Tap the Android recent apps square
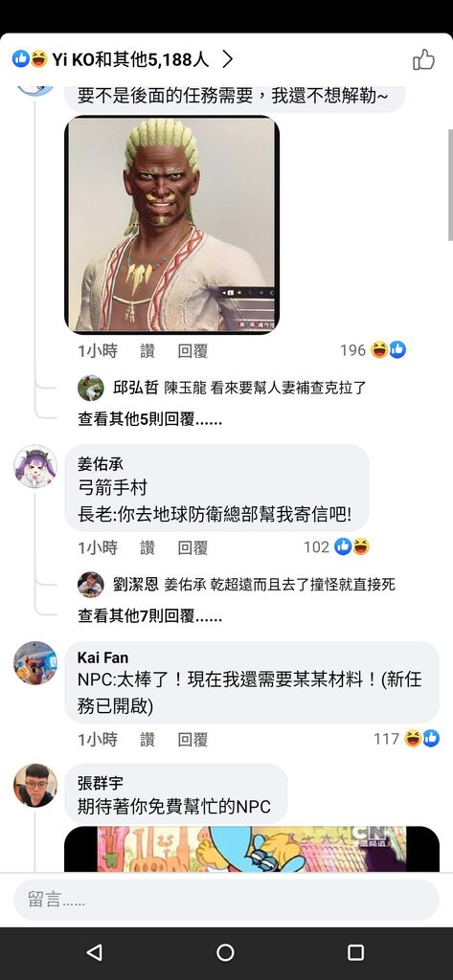The height and width of the screenshot is (980, 453). pos(355,952)
